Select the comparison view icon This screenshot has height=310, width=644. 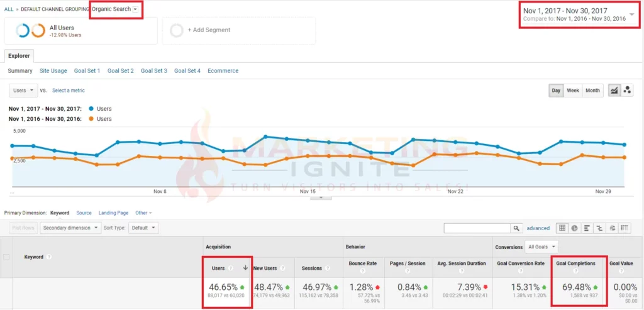(599, 228)
